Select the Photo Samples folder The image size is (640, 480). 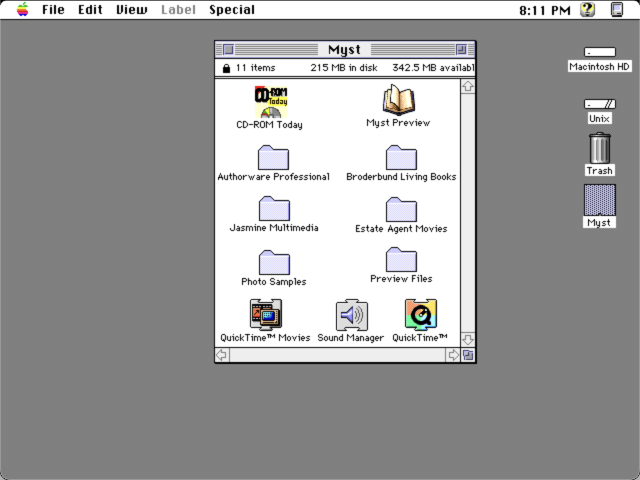pyautogui.click(x=274, y=262)
